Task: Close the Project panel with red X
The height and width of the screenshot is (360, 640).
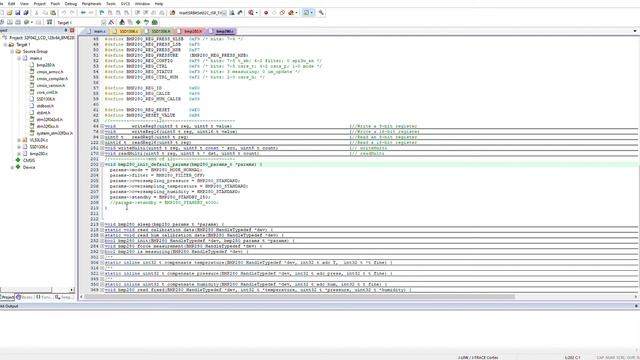Action: [x=72, y=30]
